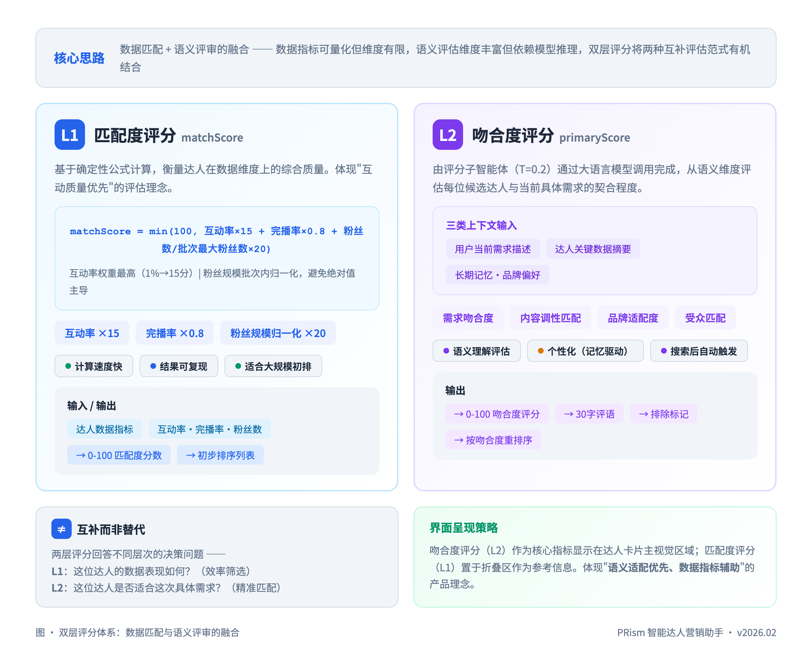Click the L1 badge icon
Image resolution: width=812 pixels, height=664 pixels.
coord(70,135)
